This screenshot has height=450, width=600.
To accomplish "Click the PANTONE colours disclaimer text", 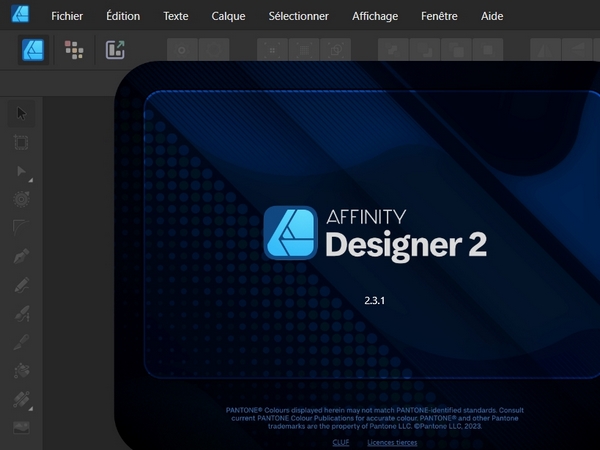I will (x=375, y=418).
